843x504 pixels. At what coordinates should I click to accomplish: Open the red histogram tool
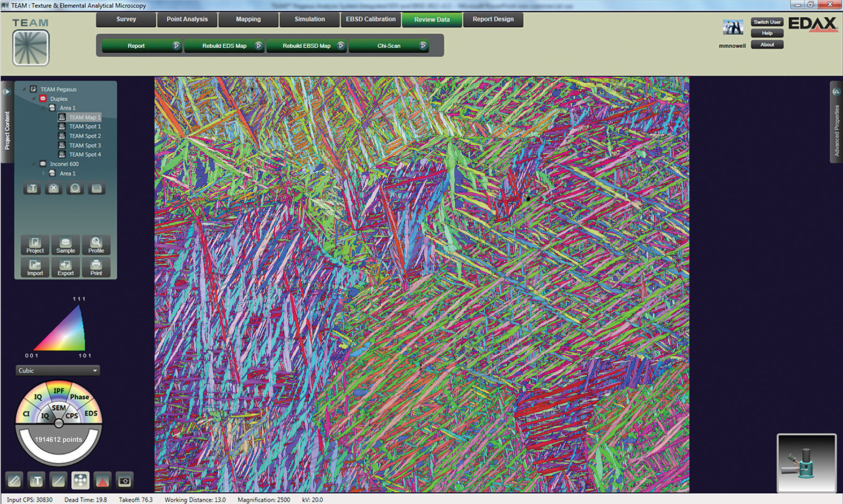(x=102, y=480)
